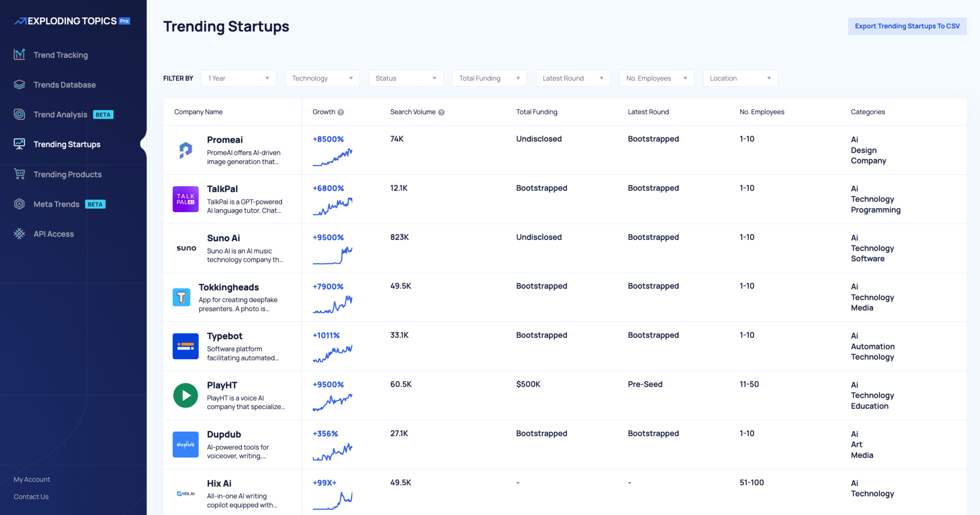
Task: Click the Search Volume help icon
Action: [441, 112]
